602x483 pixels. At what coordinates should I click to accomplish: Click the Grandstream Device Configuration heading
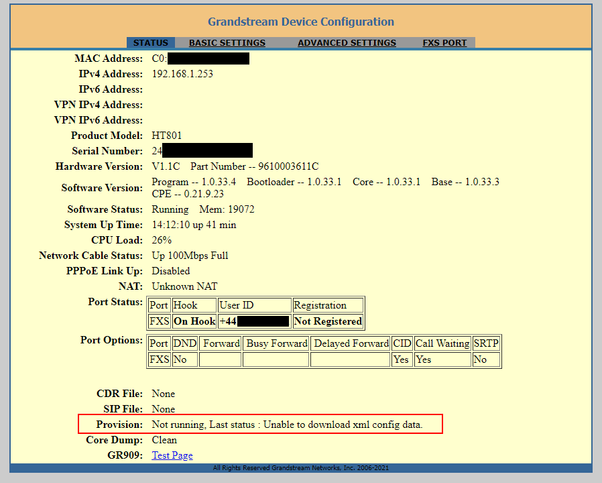(x=300, y=21)
